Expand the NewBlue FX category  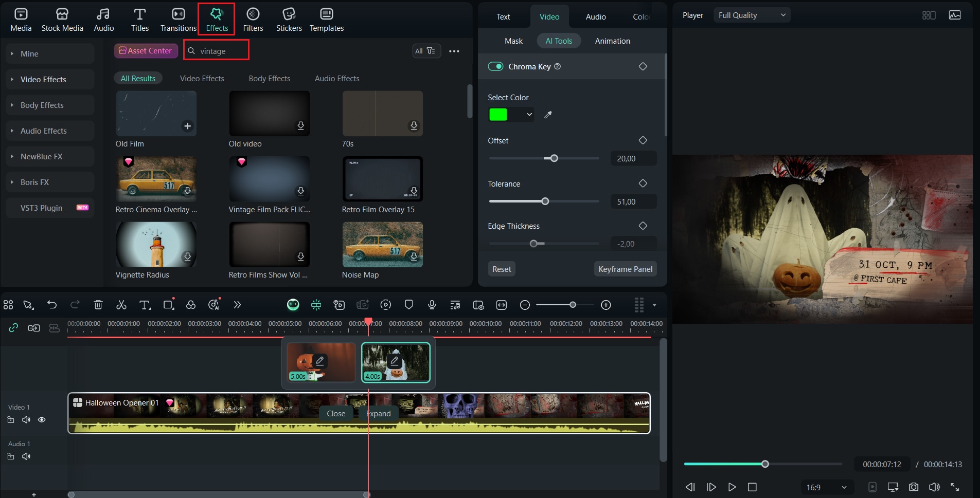pos(50,156)
